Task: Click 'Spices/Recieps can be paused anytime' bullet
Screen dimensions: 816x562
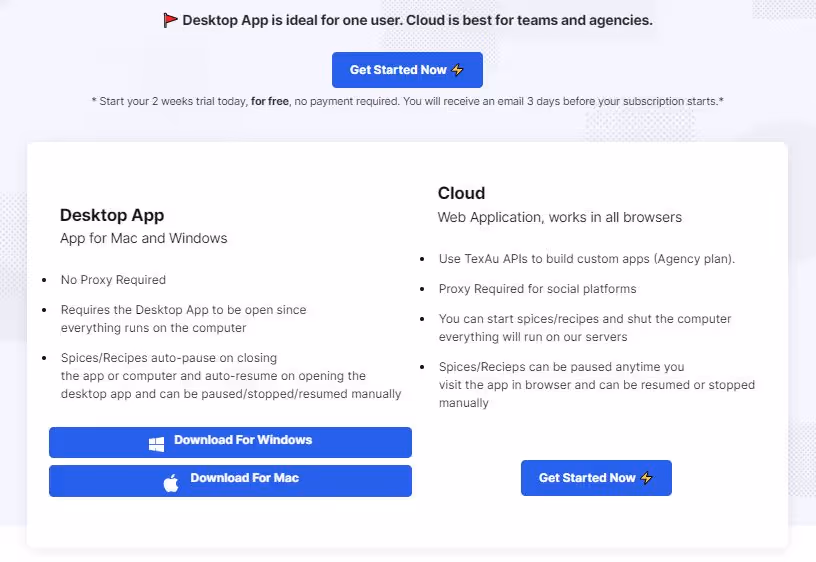Action: click(597, 385)
